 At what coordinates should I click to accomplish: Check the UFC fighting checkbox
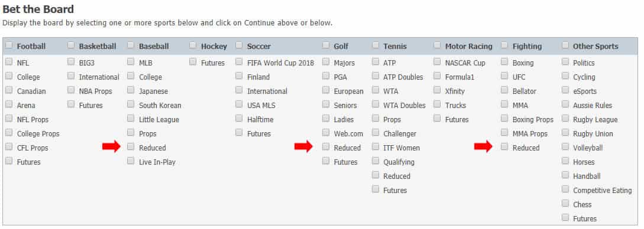click(x=504, y=76)
